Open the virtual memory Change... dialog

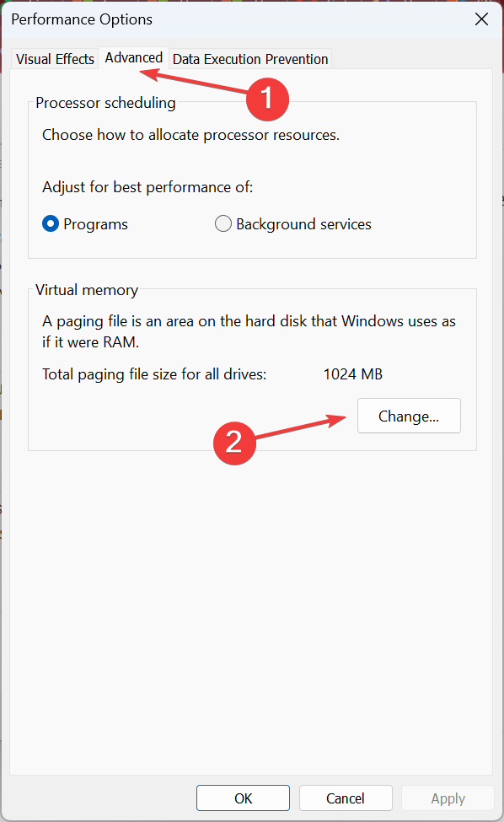(x=409, y=416)
